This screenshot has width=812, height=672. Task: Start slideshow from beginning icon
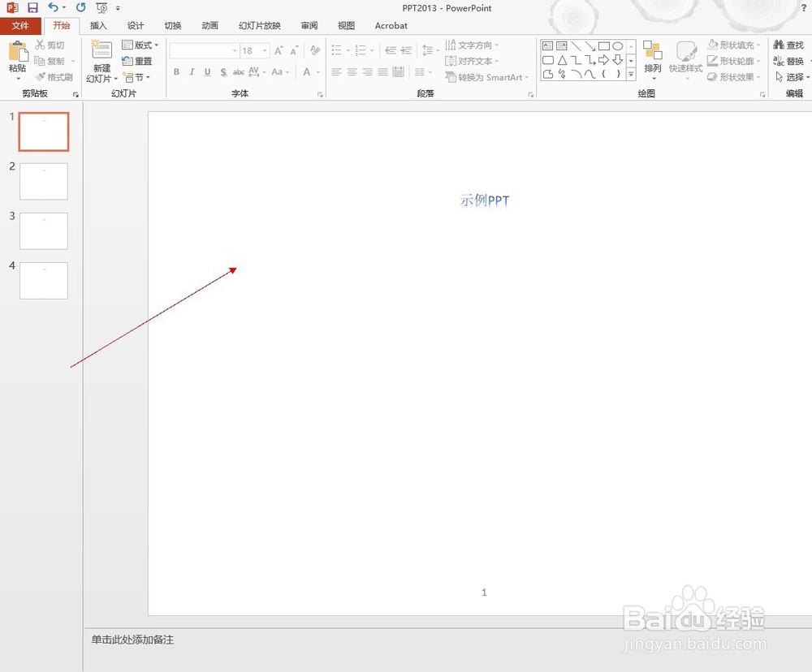tap(101, 8)
